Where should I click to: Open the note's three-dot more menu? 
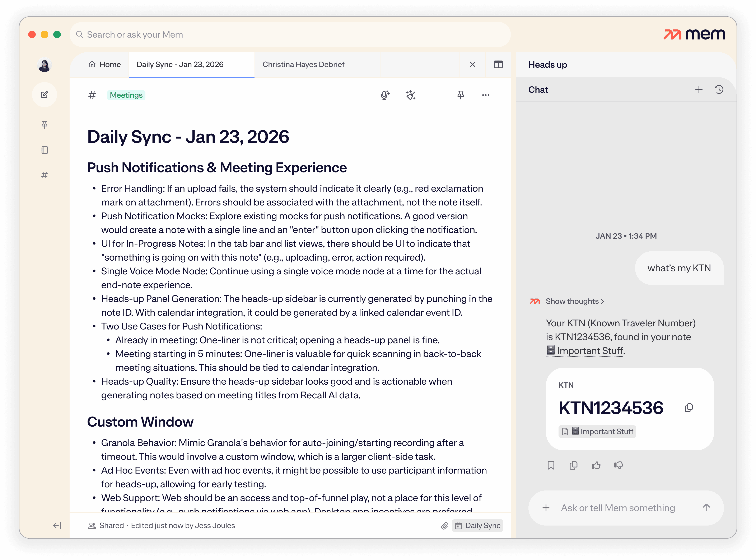(485, 95)
